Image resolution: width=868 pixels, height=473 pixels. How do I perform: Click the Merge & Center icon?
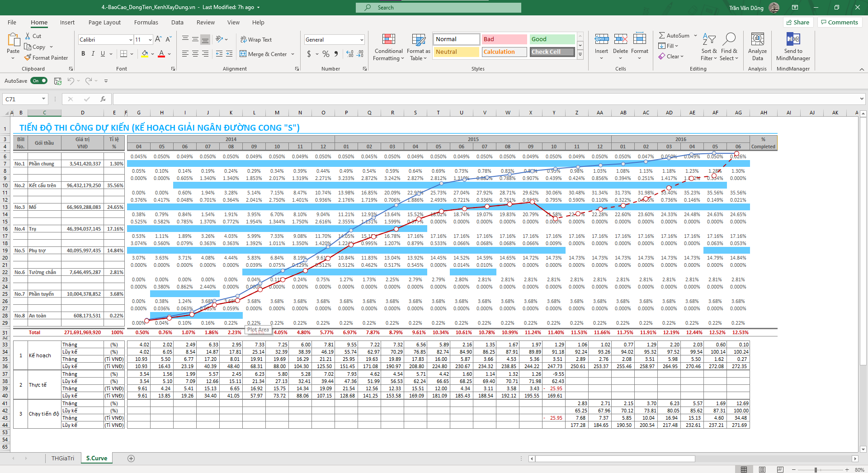click(x=243, y=54)
